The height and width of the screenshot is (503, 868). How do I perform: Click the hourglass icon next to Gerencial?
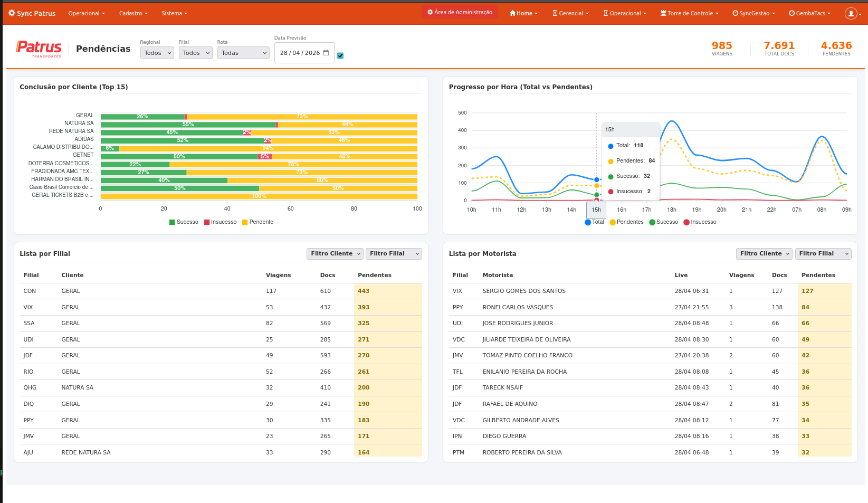[x=555, y=13]
